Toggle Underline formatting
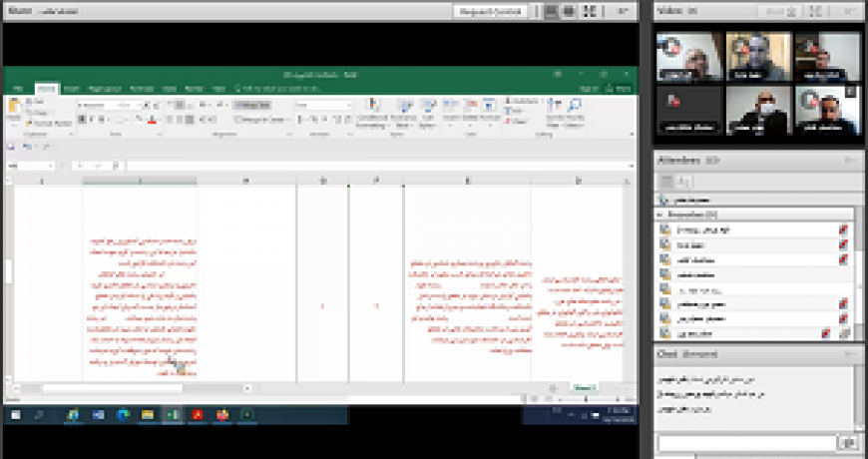 [x=102, y=120]
